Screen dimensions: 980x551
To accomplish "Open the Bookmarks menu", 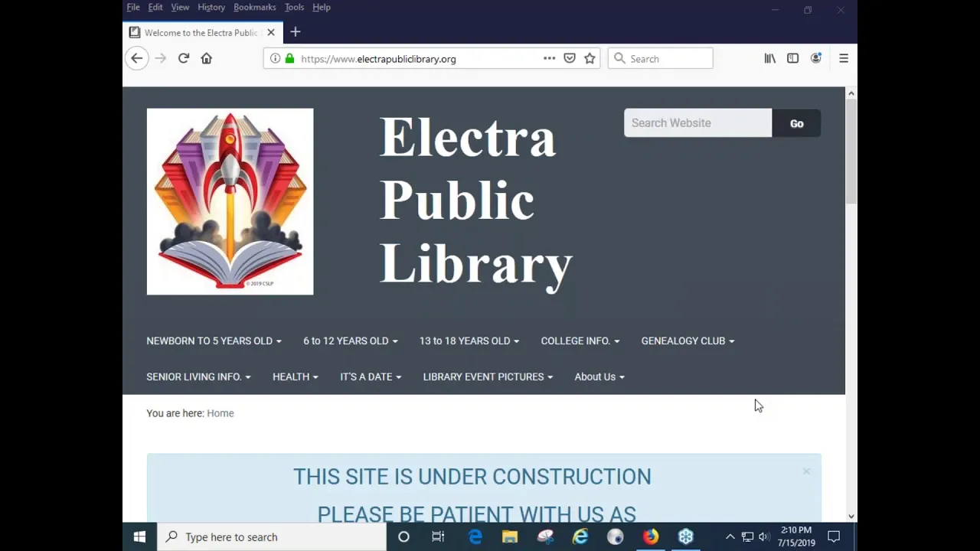I will click(x=254, y=7).
